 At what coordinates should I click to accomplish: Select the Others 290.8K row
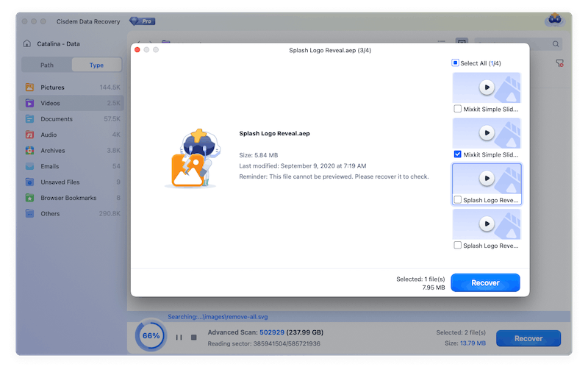[71, 213]
